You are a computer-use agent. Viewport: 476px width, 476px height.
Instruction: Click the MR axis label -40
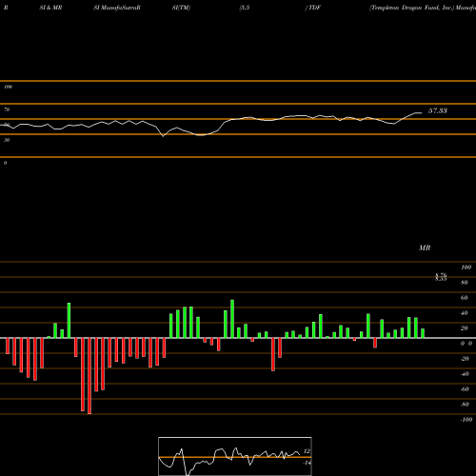click(x=465, y=374)
